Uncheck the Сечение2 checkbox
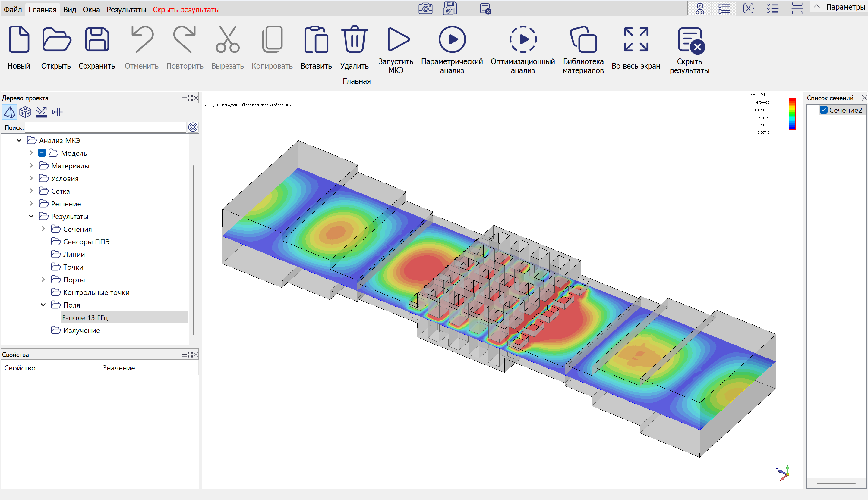The width and height of the screenshot is (868, 500). 824,110
